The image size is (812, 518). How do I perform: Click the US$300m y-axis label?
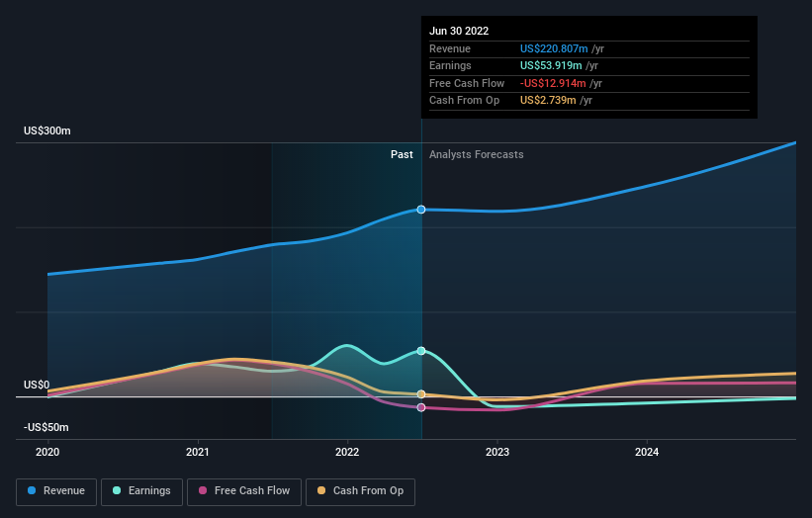47,130
